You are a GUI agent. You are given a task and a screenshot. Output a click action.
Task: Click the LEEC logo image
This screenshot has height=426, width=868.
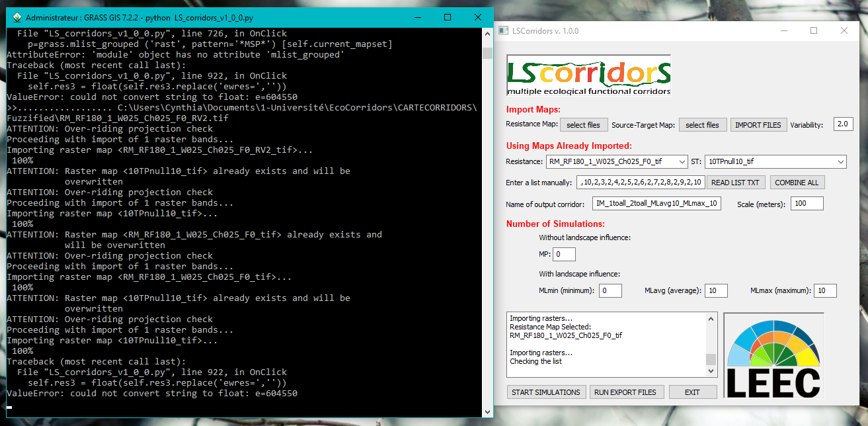pos(773,354)
